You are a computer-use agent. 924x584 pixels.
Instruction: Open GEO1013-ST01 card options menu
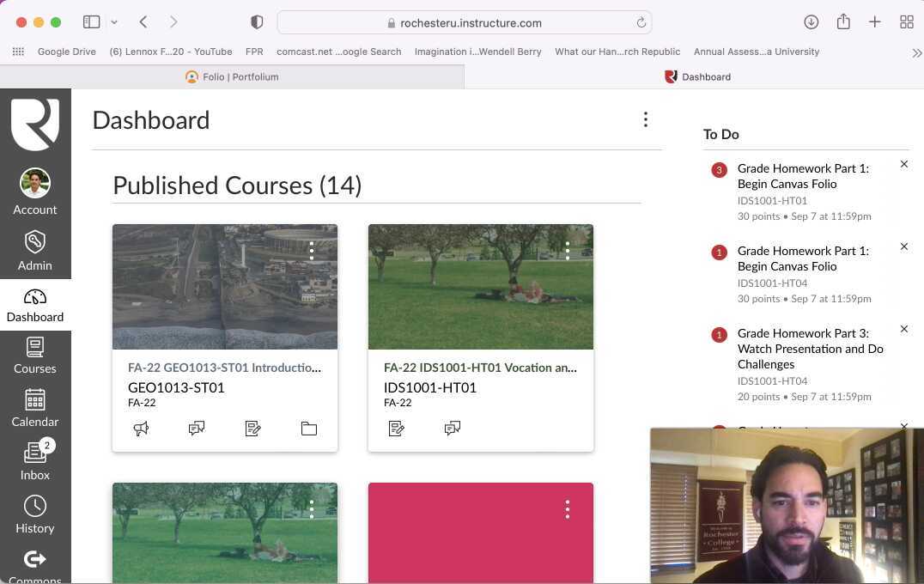[x=312, y=250]
